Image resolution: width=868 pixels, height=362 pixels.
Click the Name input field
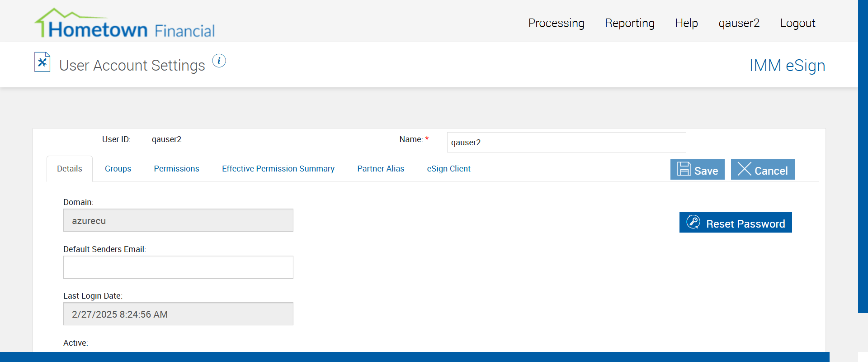pyautogui.click(x=566, y=143)
